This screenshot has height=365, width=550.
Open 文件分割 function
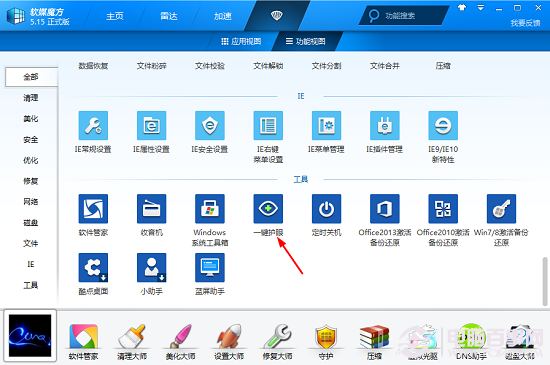pyautogui.click(x=326, y=66)
